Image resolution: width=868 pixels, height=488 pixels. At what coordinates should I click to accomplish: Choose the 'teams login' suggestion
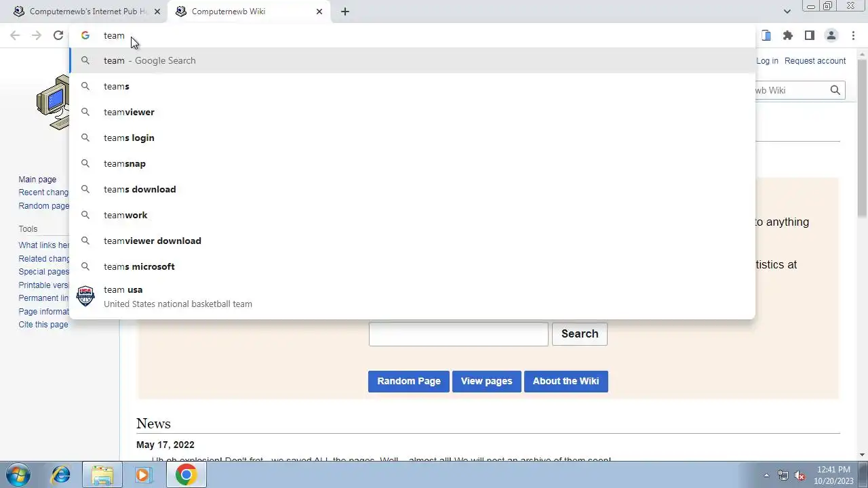coord(412,138)
